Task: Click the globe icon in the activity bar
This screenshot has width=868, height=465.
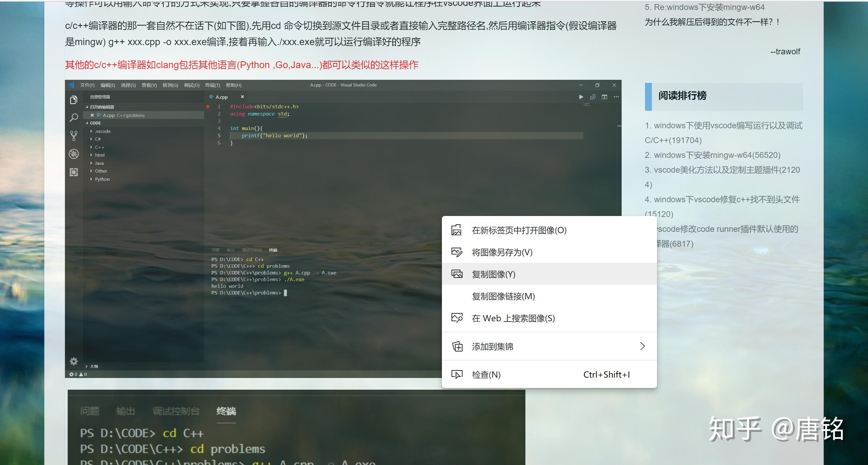Action: 74,154
